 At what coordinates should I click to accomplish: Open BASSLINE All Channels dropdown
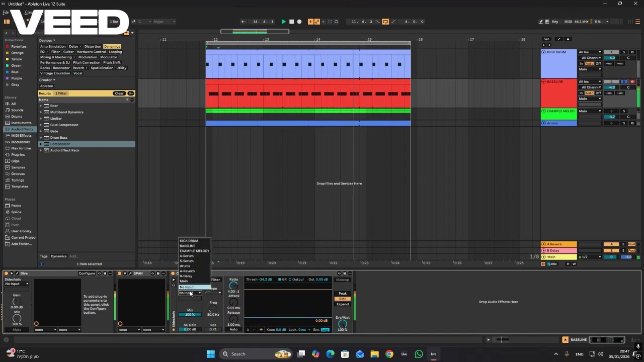click(x=590, y=87)
